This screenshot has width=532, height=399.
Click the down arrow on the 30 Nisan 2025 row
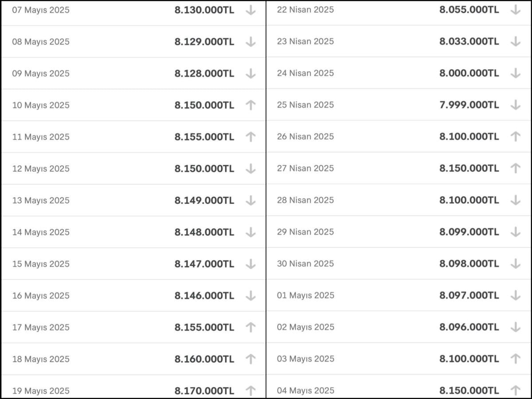[515, 263]
